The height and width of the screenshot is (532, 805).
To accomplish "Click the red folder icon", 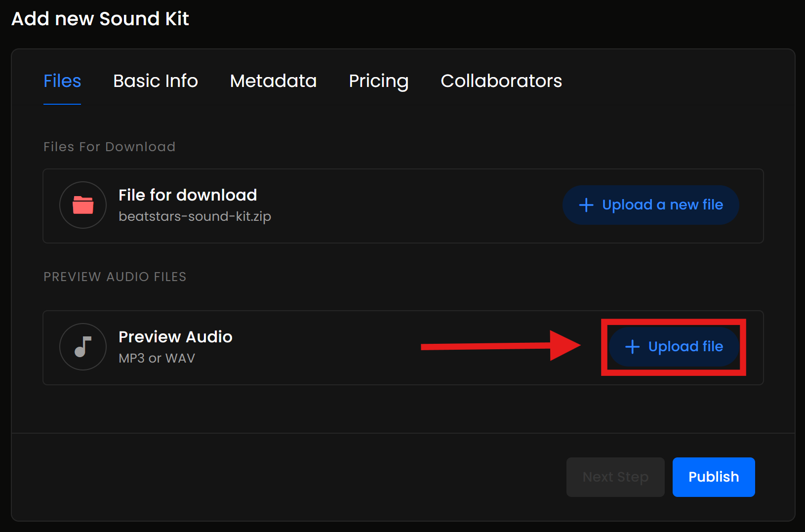I will pos(83,205).
